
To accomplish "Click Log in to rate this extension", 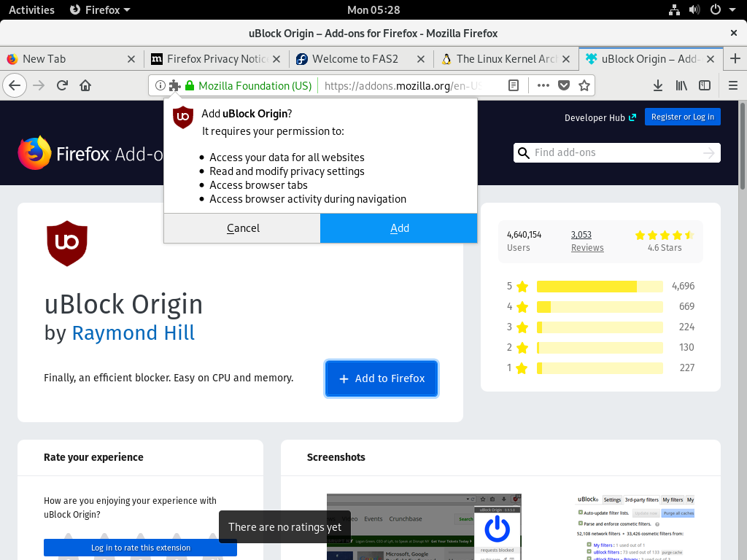I will tap(141, 548).
